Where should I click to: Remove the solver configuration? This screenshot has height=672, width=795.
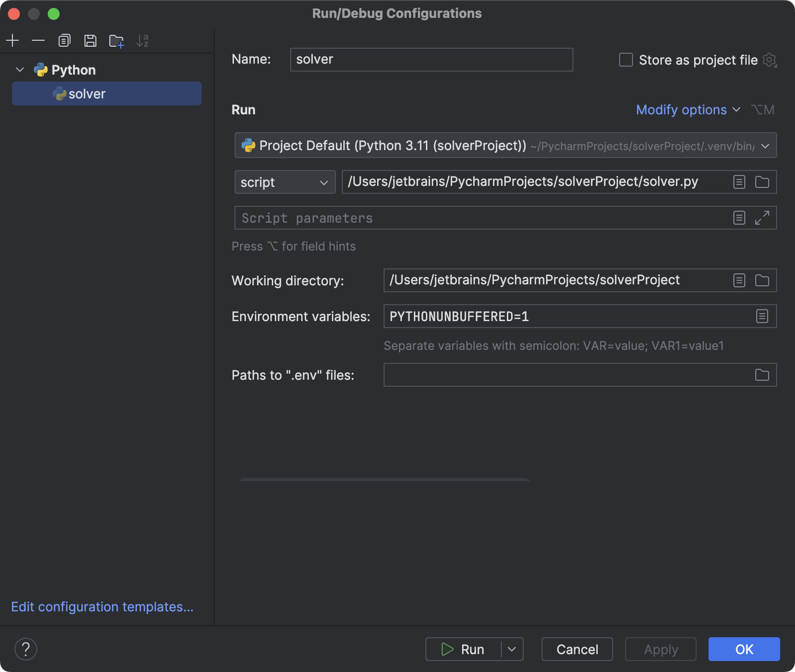pos(38,41)
